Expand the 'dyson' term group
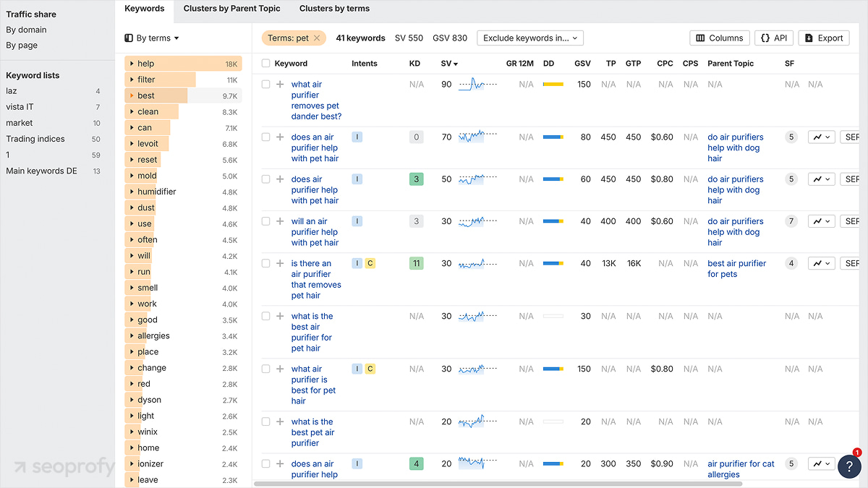This screenshot has width=868, height=488. (132, 400)
